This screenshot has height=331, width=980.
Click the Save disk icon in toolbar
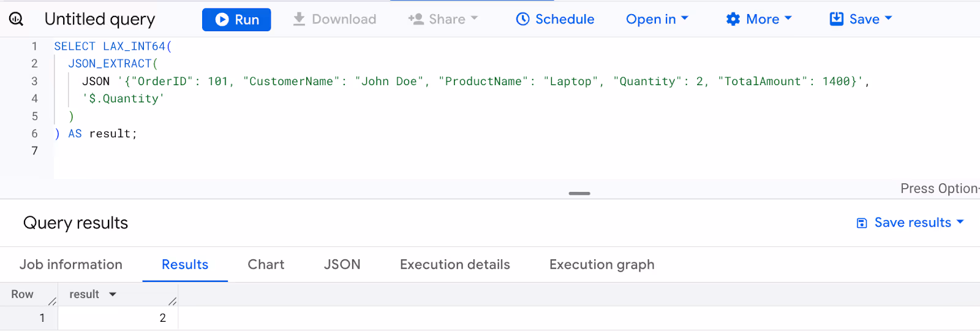[836, 19]
